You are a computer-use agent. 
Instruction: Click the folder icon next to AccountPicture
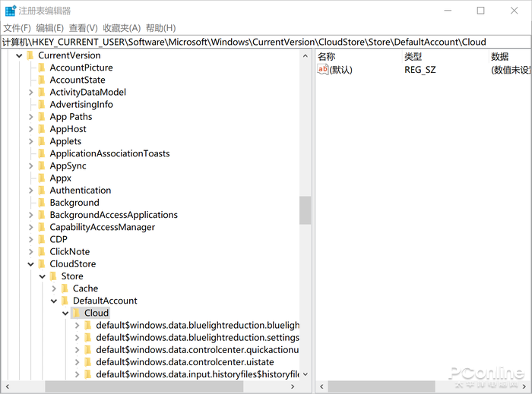click(x=42, y=68)
